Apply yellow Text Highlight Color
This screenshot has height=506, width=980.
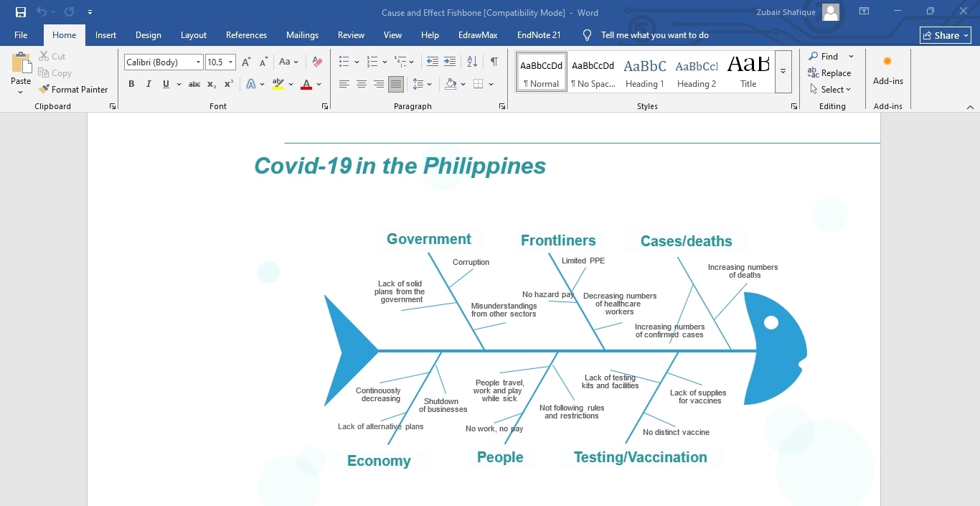(x=278, y=84)
